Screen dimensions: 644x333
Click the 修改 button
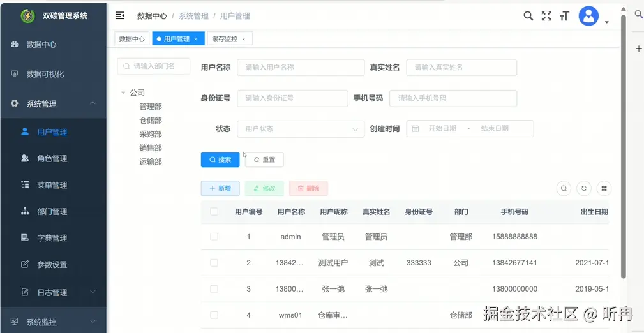point(264,188)
